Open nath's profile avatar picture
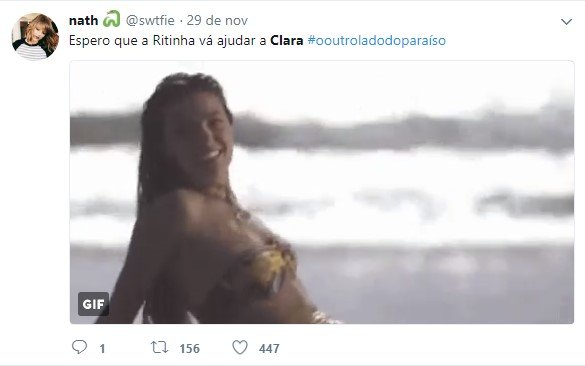 click(x=35, y=36)
